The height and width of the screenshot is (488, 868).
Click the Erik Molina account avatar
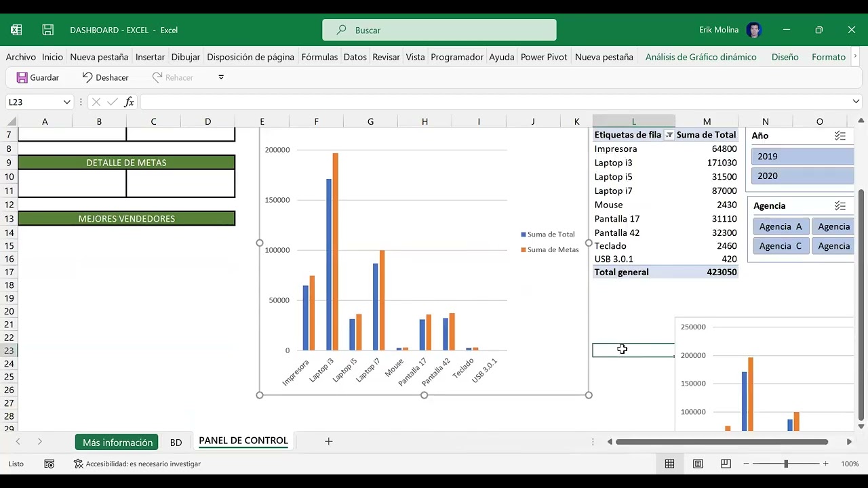coord(753,30)
